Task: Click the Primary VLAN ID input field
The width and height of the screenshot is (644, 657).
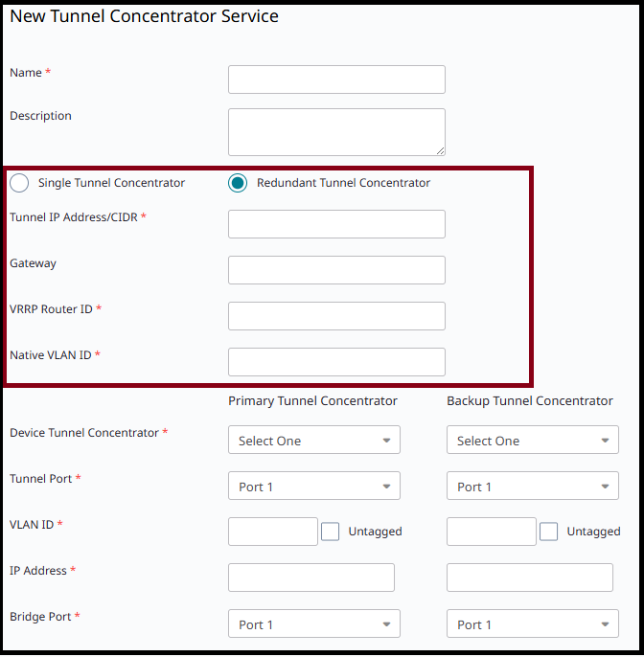Action: click(x=272, y=532)
